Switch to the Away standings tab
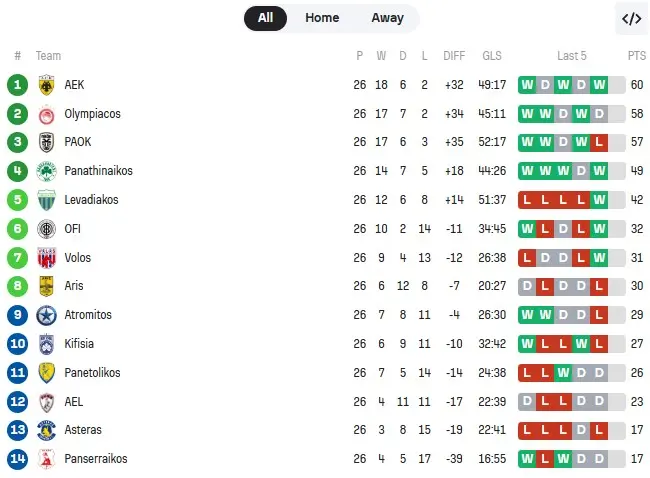 pos(387,18)
